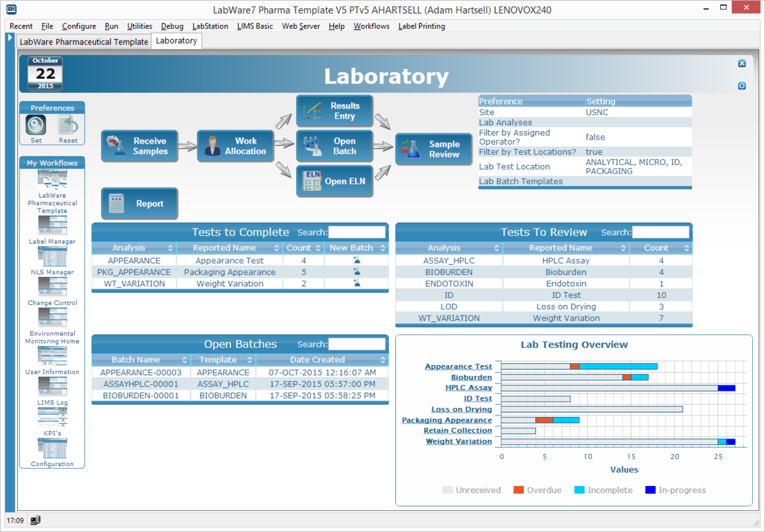This screenshot has height=532, width=765.
Task: Click the refresh icon below close
Action: click(x=741, y=86)
